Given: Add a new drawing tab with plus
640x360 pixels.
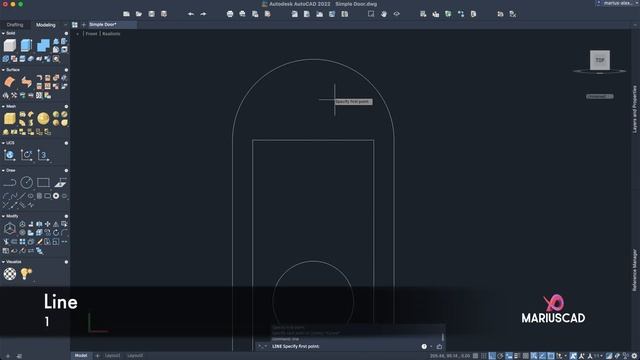Looking at the screenshot, I should point(84,24).
